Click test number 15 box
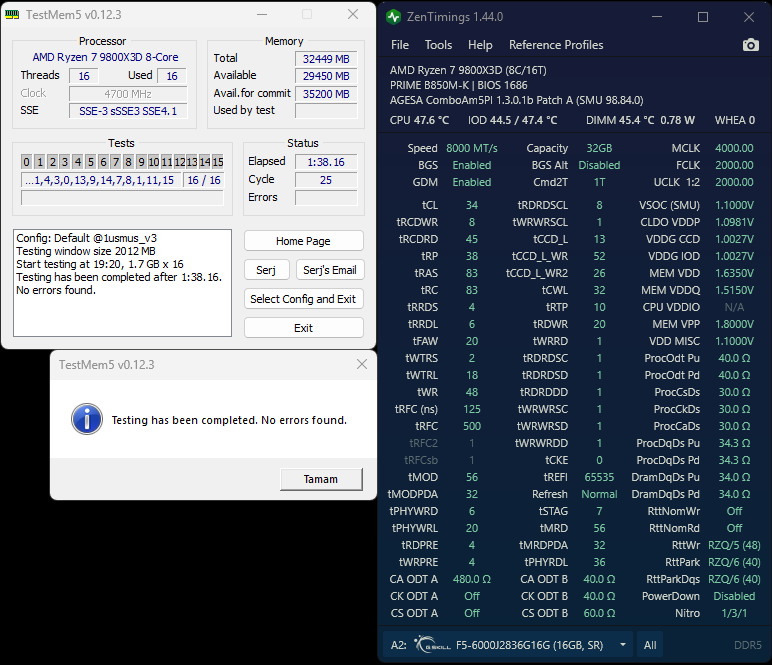This screenshot has width=772, height=665. pyautogui.click(x=218, y=161)
